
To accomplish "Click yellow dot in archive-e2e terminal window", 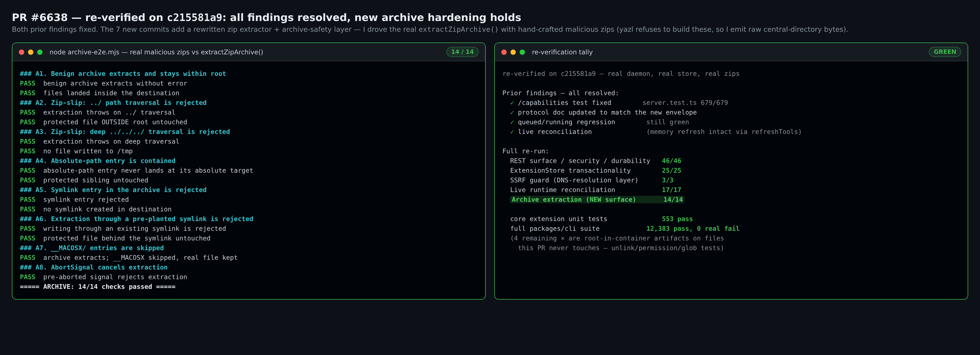I will point(31,52).
